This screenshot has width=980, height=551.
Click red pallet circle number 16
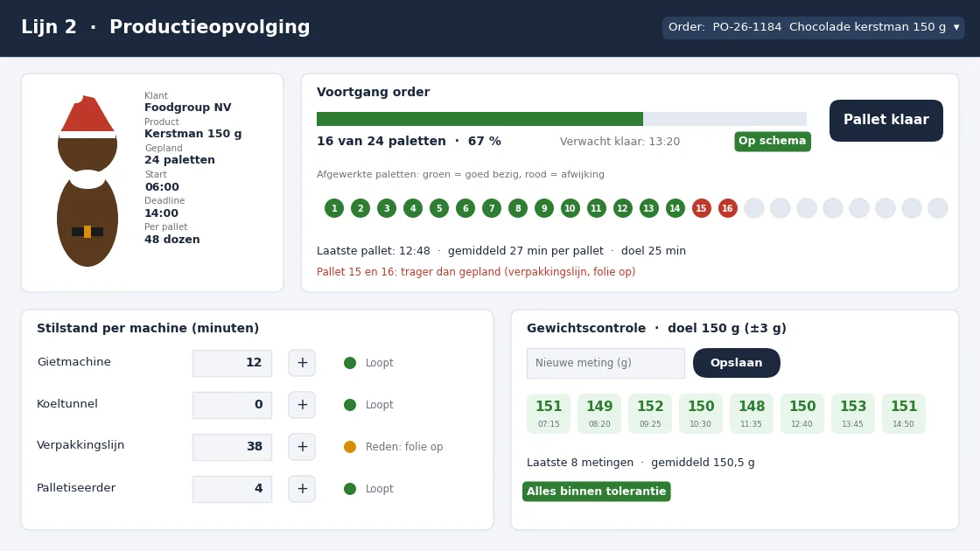(727, 209)
